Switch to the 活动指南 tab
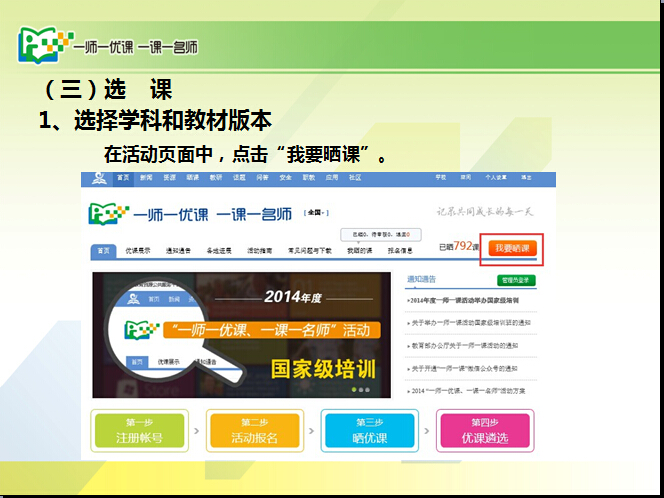Viewport: 664px width, 498px height. [x=260, y=251]
